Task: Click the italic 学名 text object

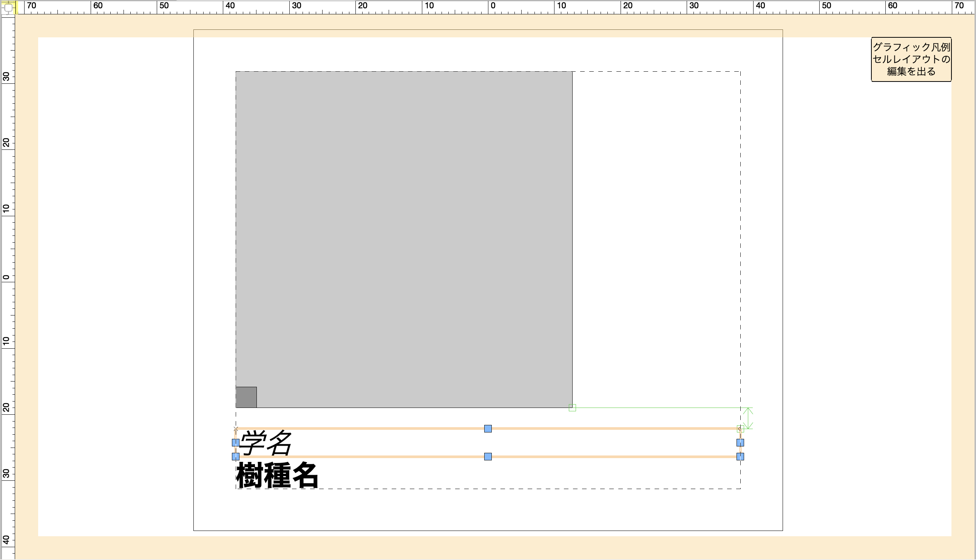Action: [x=265, y=443]
